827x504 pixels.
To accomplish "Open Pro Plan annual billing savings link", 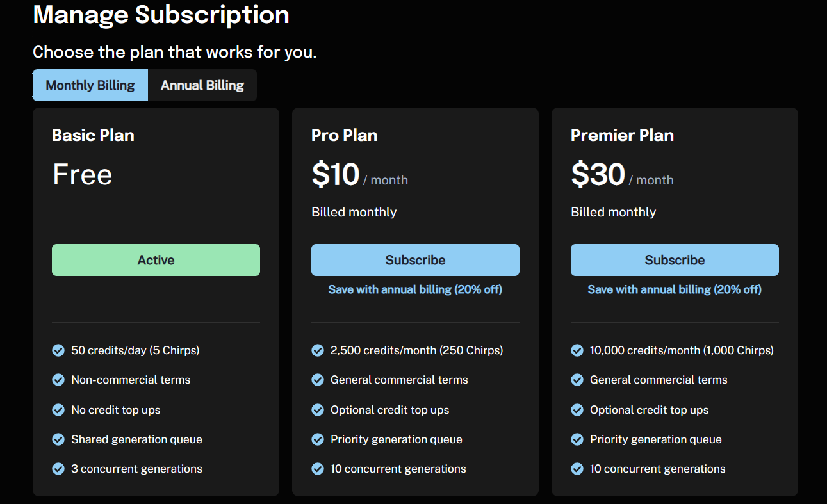I will point(415,289).
